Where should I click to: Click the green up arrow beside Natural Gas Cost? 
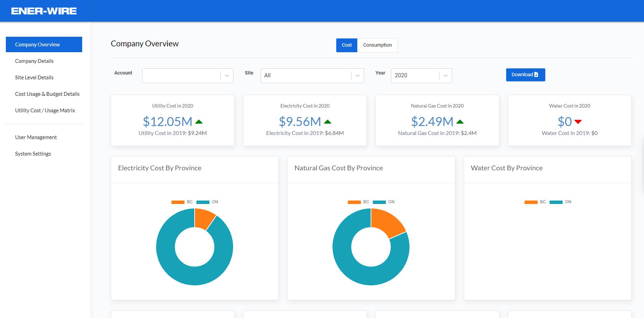tap(460, 122)
